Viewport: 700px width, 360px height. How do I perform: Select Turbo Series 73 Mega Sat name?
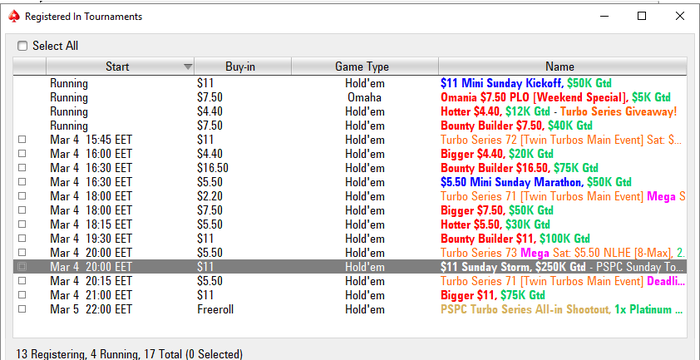[x=562, y=253]
